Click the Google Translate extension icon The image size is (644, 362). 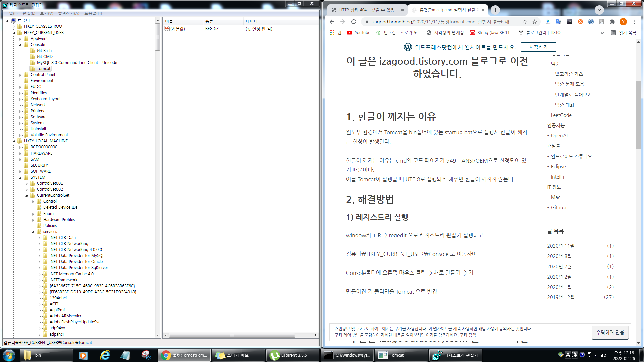click(x=558, y=22)
